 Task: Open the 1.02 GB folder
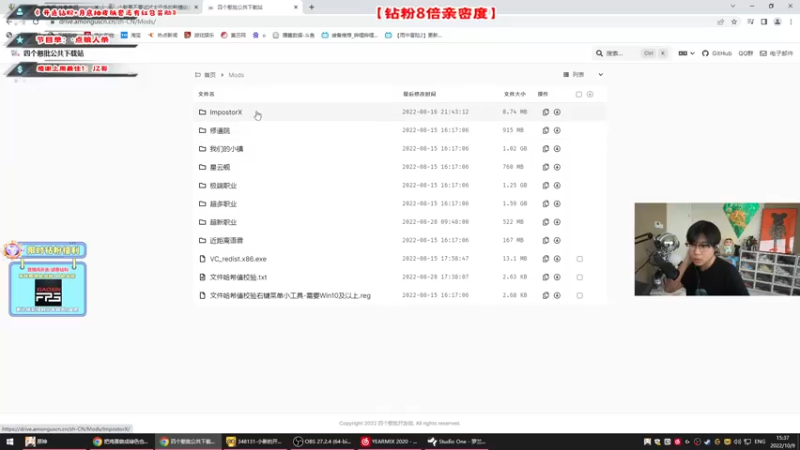click(x=227, y=149)
